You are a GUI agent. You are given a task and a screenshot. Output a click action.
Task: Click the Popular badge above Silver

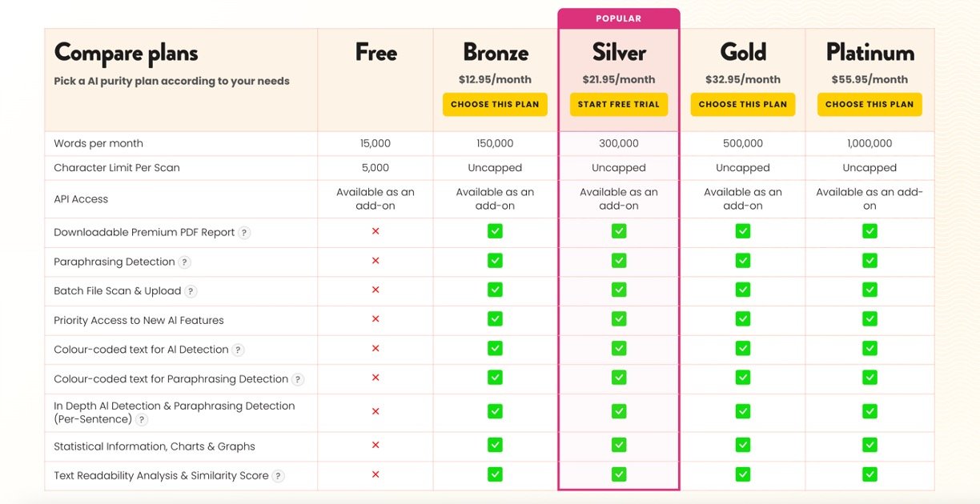pos(619,18)
